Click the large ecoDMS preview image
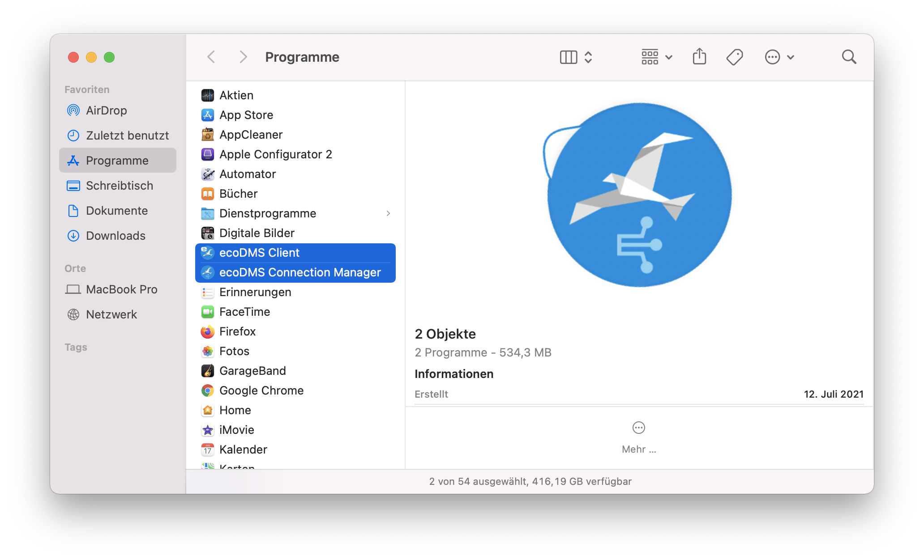Image resolution: width=924 pixels, height=560 pixels. point(638,195)
